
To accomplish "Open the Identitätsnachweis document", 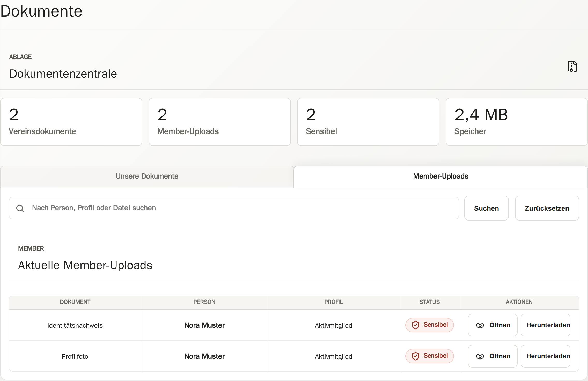I will tap(493, 325).
